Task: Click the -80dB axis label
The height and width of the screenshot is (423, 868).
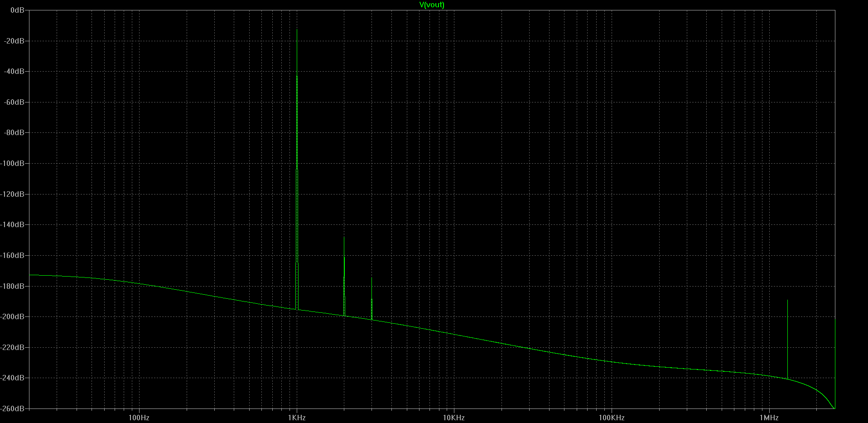Action: tap(14, 133)
